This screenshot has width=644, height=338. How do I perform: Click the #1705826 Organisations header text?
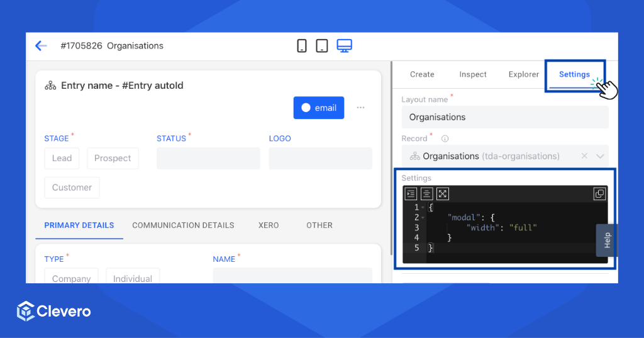[112, 46]
